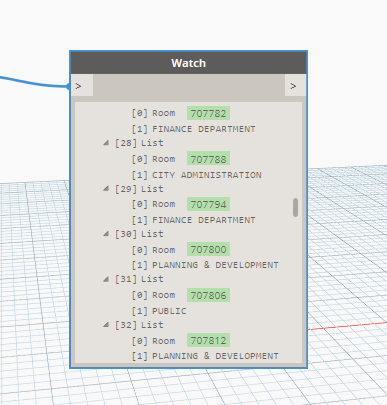Select the CITY ADMINISTRATION entry
The image size is (387, 405).
pyautogui.click(x=207, y=175)
